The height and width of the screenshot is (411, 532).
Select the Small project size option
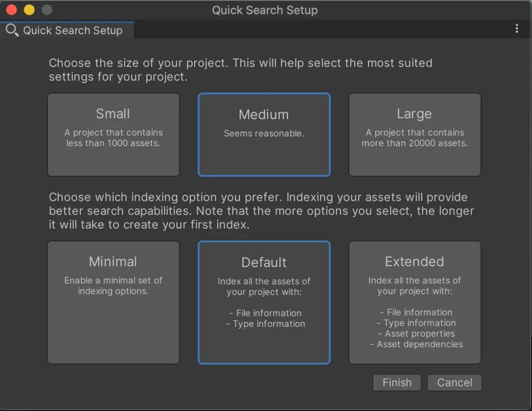pos(113,134)
